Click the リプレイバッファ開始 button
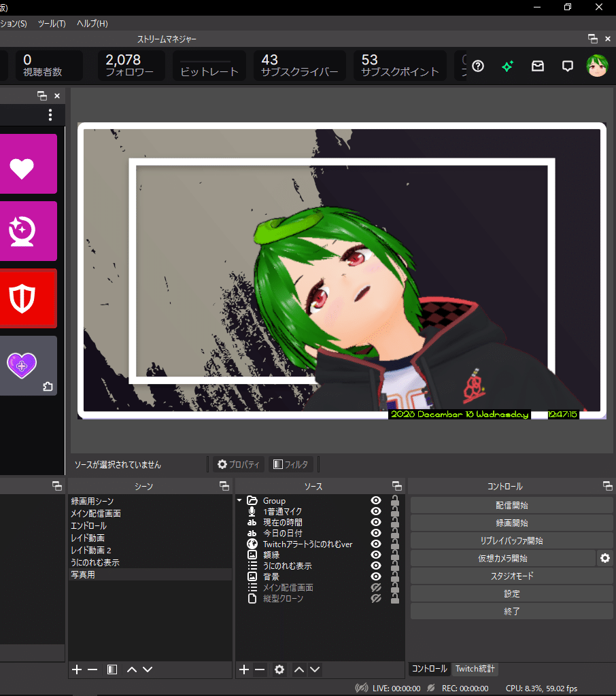 [x=511, y=540]
